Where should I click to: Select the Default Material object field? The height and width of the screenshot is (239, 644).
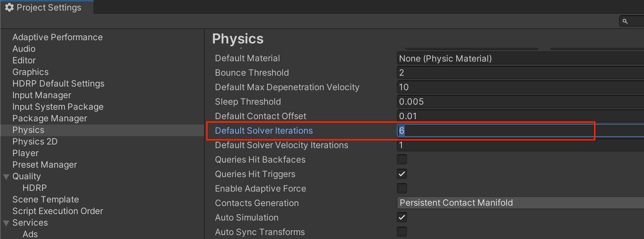pos(518,58)
